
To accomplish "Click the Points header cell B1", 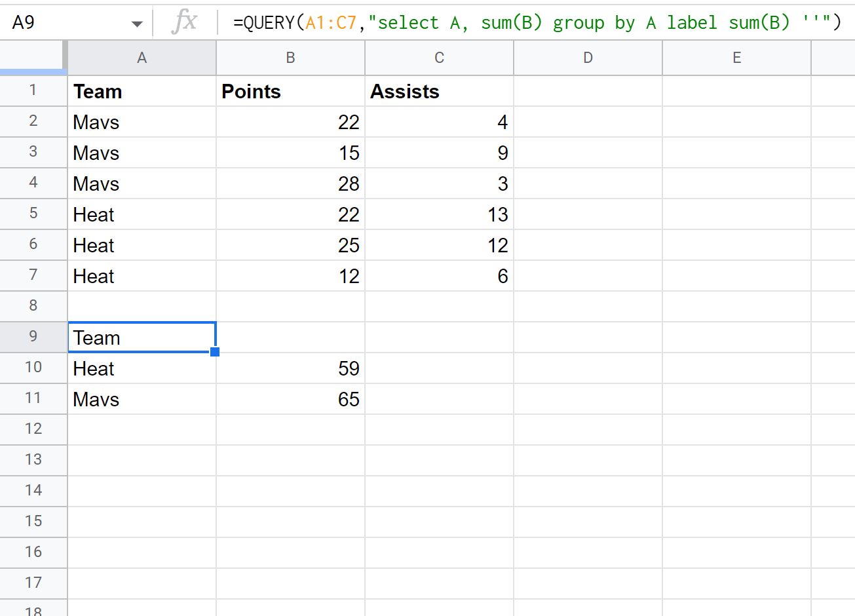I will 290,91.
